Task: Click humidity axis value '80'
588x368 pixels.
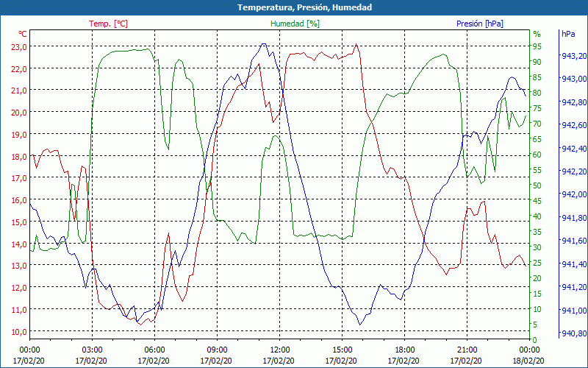Action: pyautogui.click(x=537, y=93)
